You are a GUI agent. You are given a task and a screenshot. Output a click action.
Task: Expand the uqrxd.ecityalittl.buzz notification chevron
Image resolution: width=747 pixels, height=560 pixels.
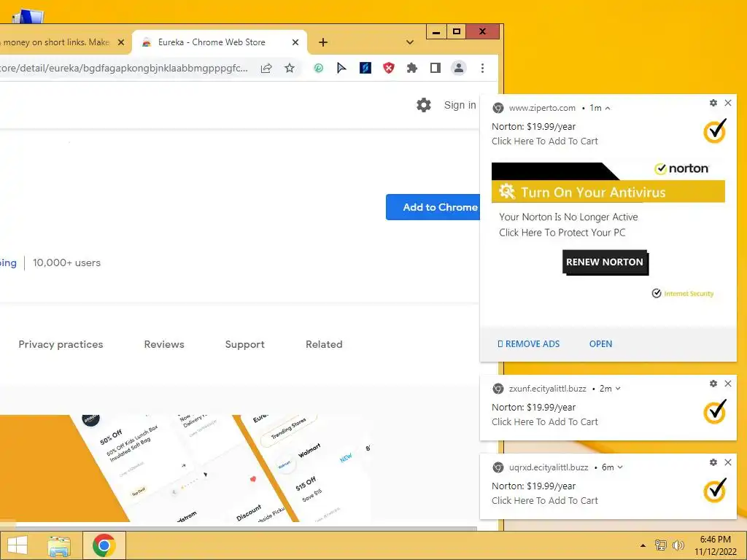pyautogui.click(x=620, y=467)
